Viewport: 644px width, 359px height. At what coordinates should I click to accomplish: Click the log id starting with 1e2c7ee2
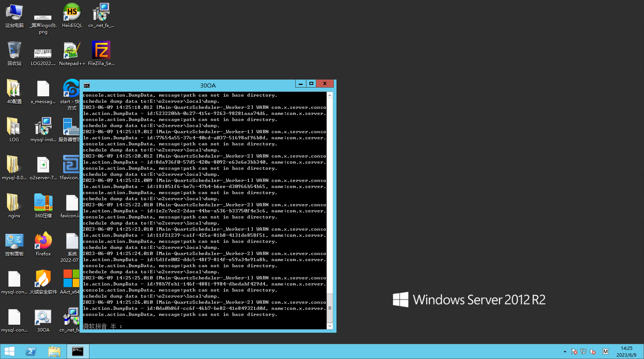pyautogui.click(x=210, y=211)
